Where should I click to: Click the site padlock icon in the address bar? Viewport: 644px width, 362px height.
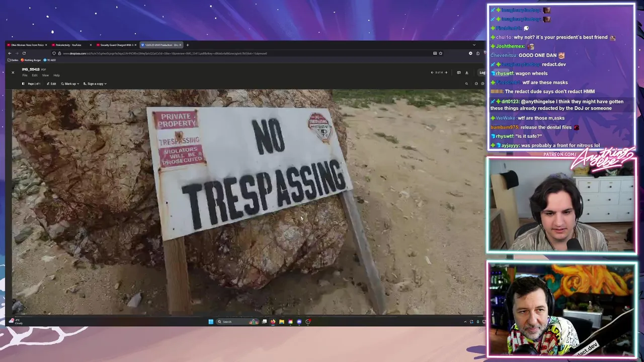point(59,53)
